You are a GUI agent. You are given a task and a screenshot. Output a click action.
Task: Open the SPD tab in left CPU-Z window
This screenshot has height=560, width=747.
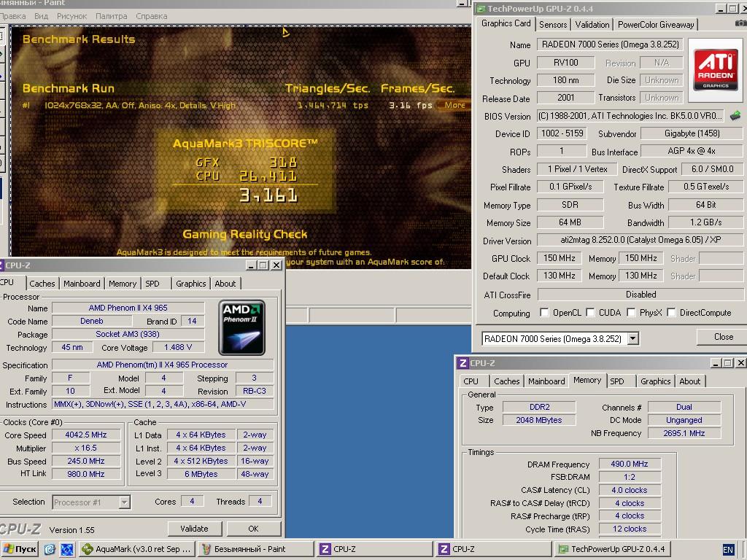(152, 284)
